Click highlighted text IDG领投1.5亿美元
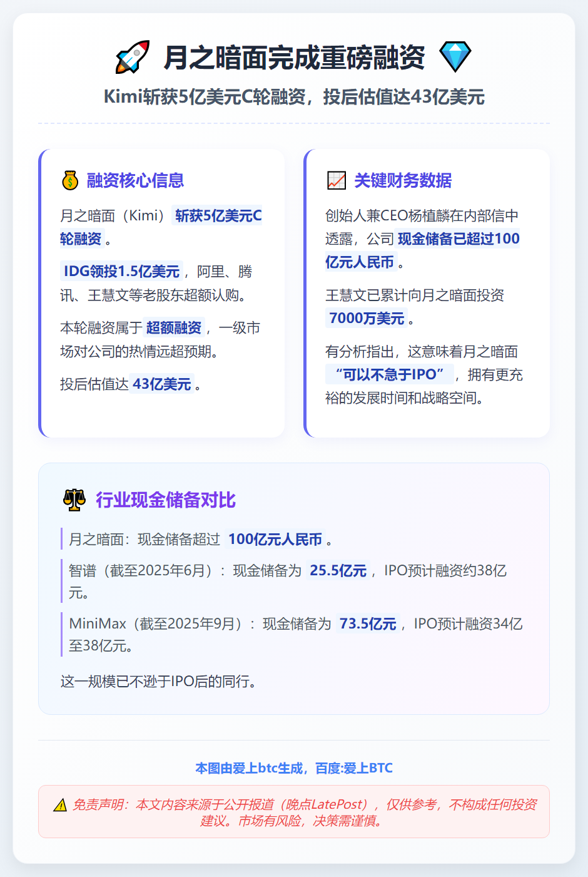Screen dimensions: 588x877 [121, 271]
